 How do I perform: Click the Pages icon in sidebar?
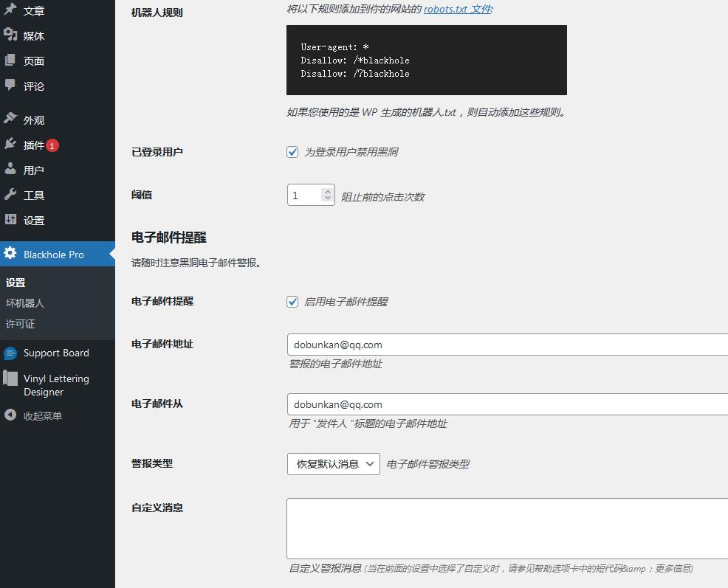click(10, 60)
